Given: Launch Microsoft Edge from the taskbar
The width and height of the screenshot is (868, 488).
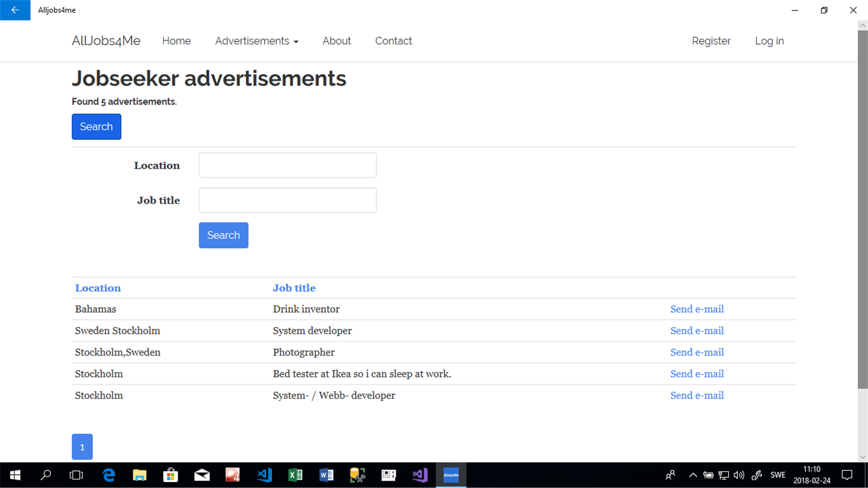Looking at the screenshot, I should [x=108, y=475].
